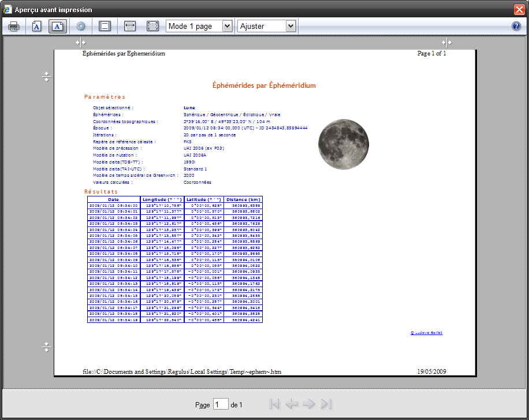
Task: Open page setup gear icon
Action: pos(81,26)
